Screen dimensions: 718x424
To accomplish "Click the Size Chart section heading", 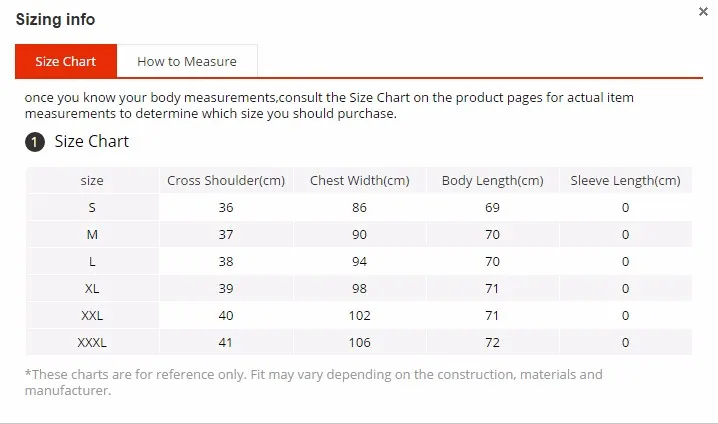I will [92, 141].
